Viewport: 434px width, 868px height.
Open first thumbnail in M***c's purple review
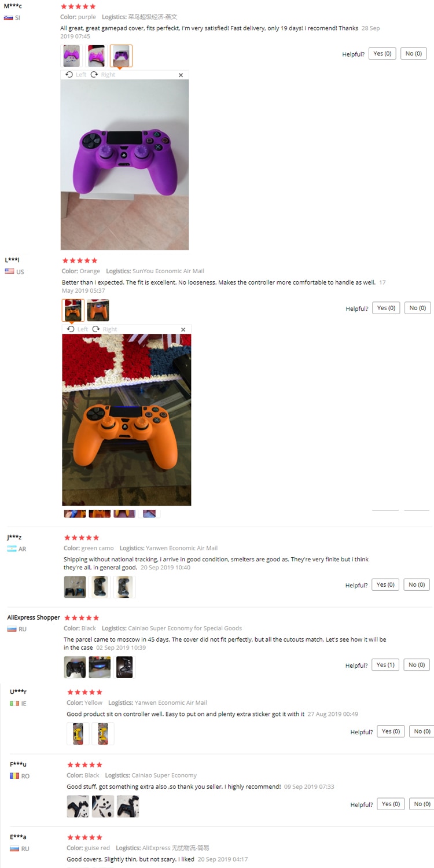(x=72, y=56)
